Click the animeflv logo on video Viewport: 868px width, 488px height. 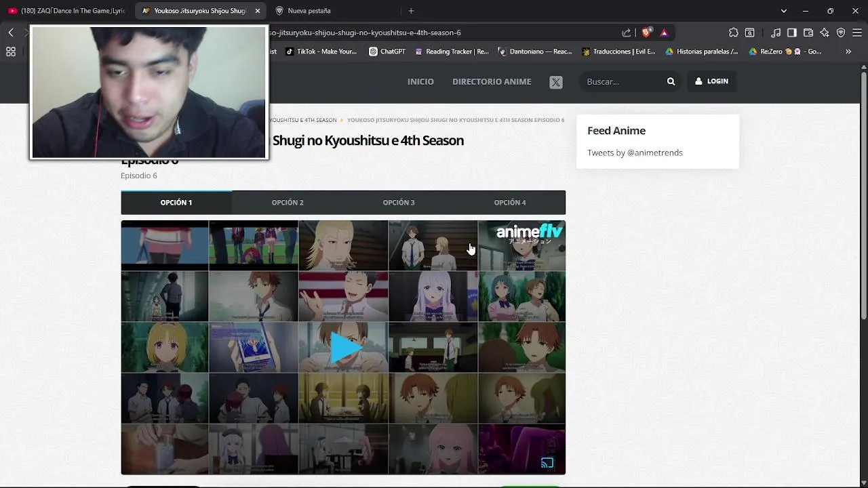click(x=530, y=233)
